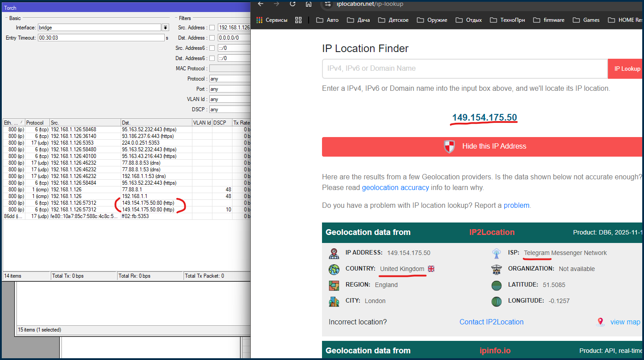Click the Entry Timeout field in Torch
The width and height of the screenshot is (644, 360).
click(101, 38)
